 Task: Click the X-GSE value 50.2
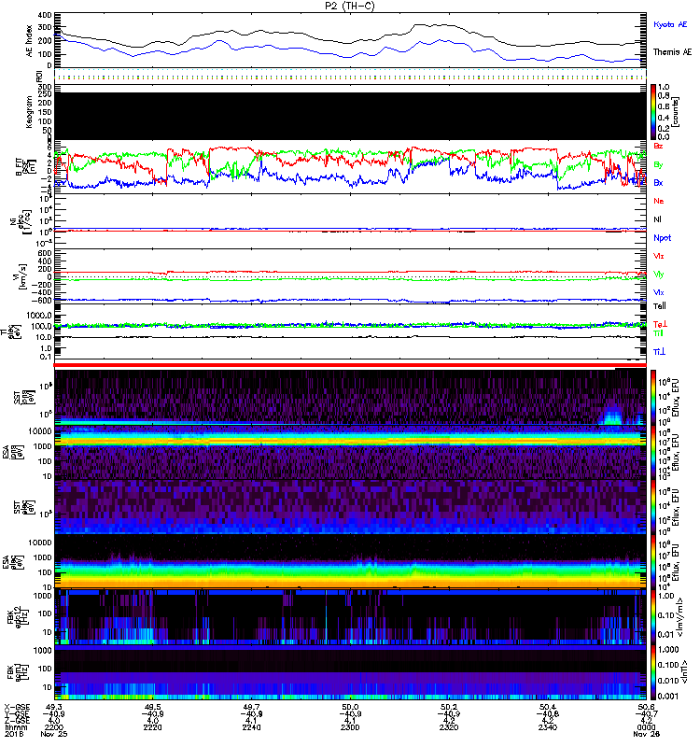(449, 707)
